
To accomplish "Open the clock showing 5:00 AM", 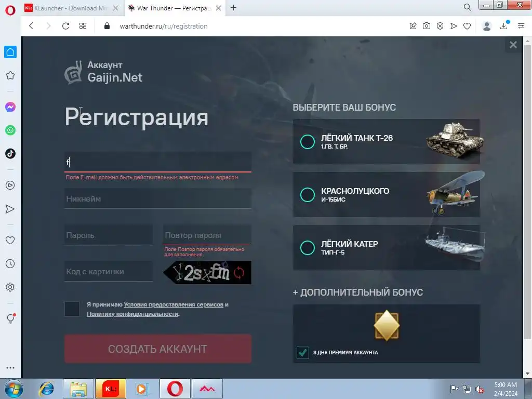I will point(506,389).
